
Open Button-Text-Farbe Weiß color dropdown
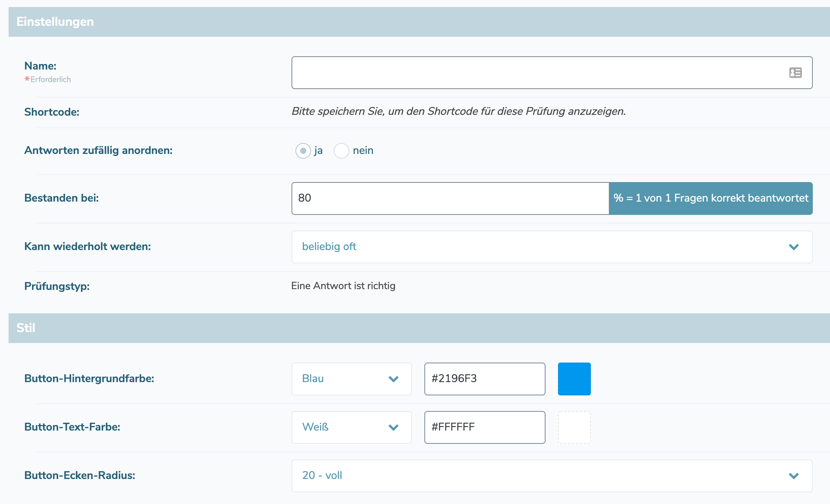pyautogui.click(x=344, y=427)
